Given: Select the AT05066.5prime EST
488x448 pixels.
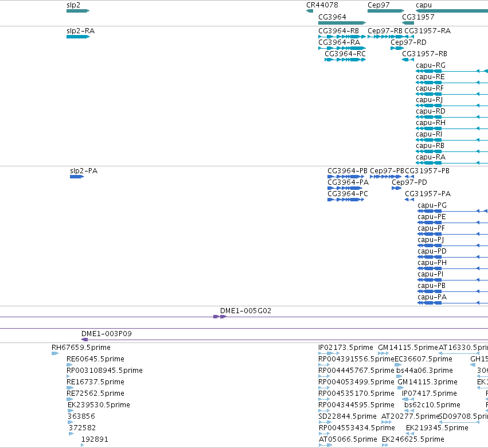Looking at the screenshot, I should [x=325, y=446].
